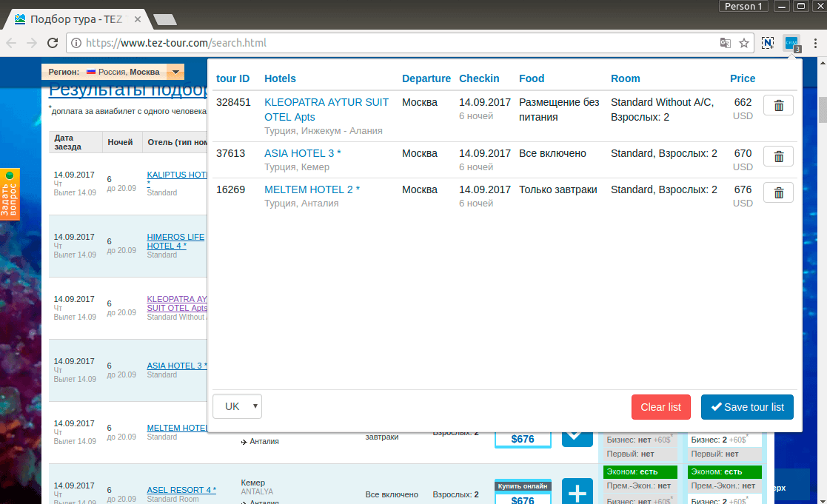Open MELTEM HOTEL 2 * link in popup
This screenshot has width=827, height=504.
312,189
